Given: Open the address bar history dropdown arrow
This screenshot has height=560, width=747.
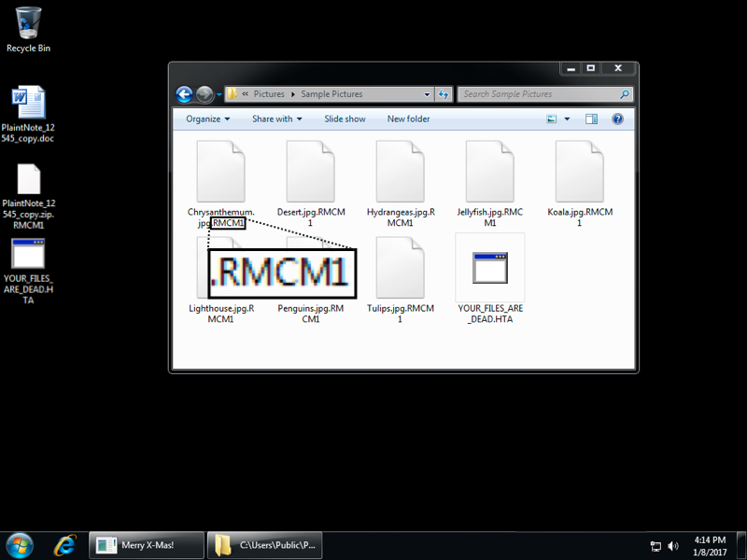Looking at the screenshot, I should 427,94.
